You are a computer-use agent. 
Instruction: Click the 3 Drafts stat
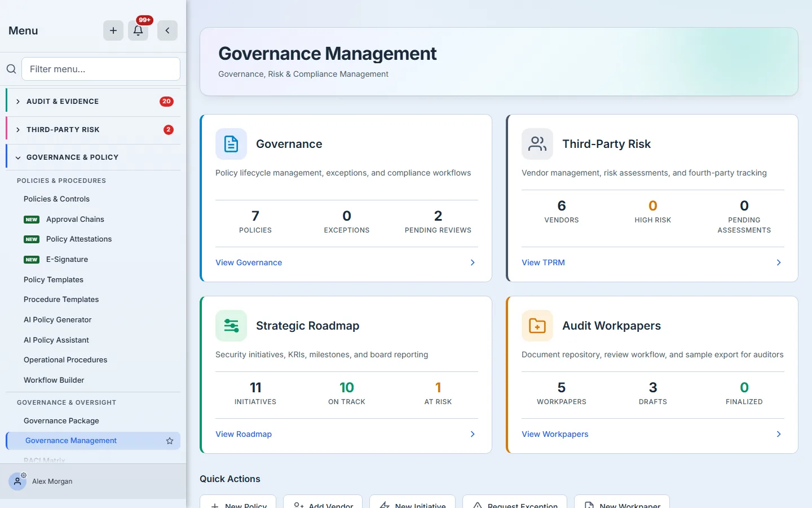point(653,393)
